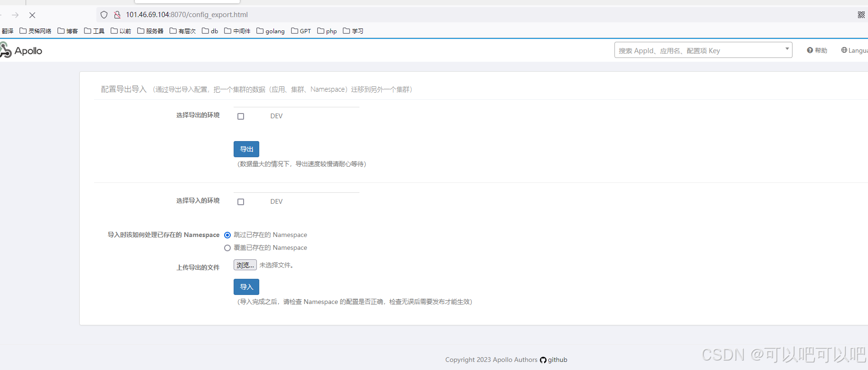Click the Apollo brand name text
This screenshot has width=868, height=370.
click(x=28, y=51)
